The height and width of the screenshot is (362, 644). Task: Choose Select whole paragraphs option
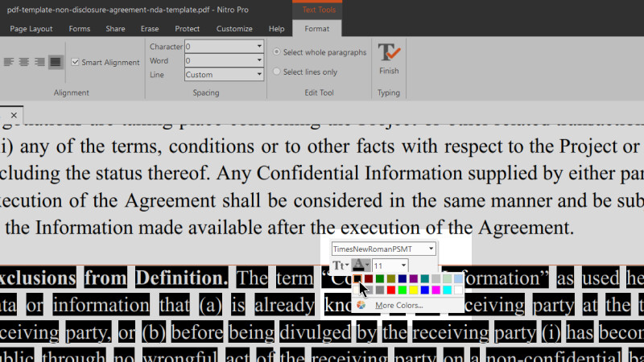[x=277, y=52]
